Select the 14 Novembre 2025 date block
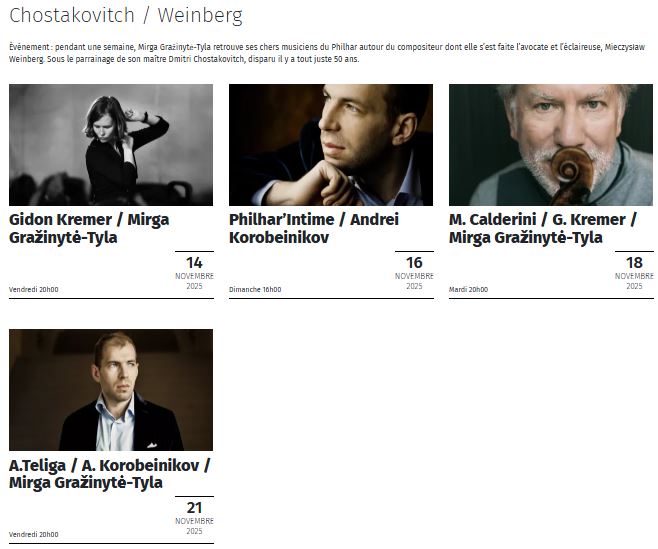This screenshot has width=658, height=549. [x=194, y=273]
